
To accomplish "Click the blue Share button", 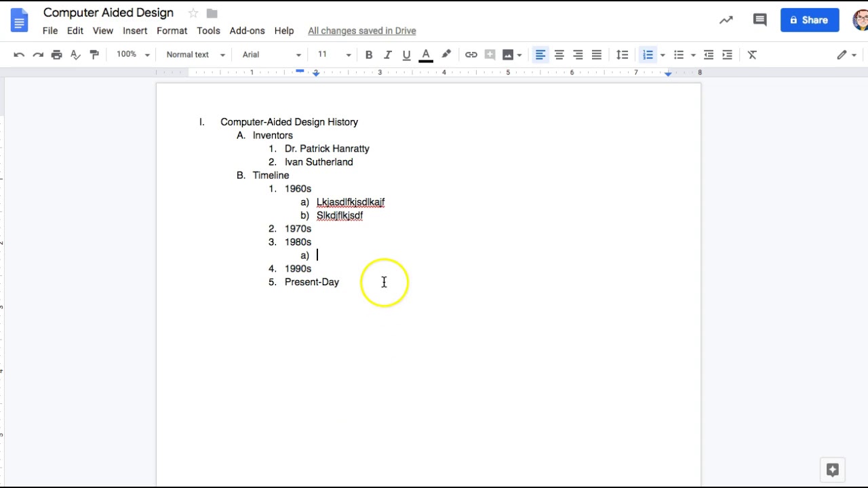I will (810, 20).
